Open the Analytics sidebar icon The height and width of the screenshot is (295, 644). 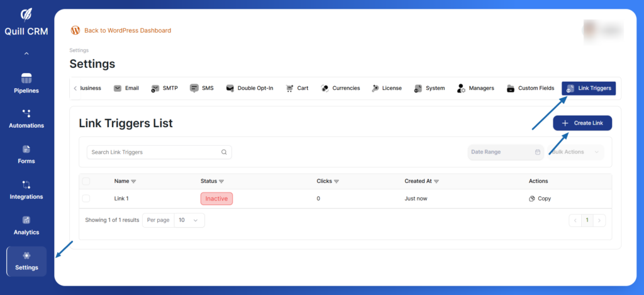coord(26,225)
